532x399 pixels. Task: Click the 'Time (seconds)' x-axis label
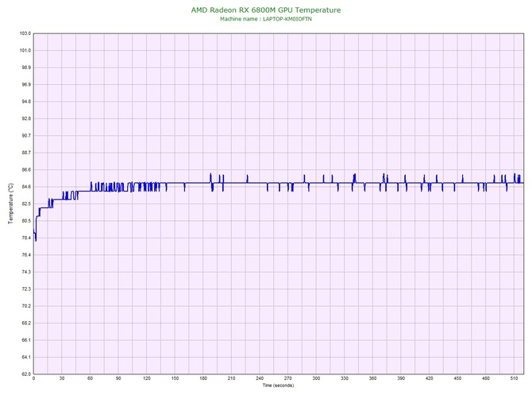pos(278,385)
